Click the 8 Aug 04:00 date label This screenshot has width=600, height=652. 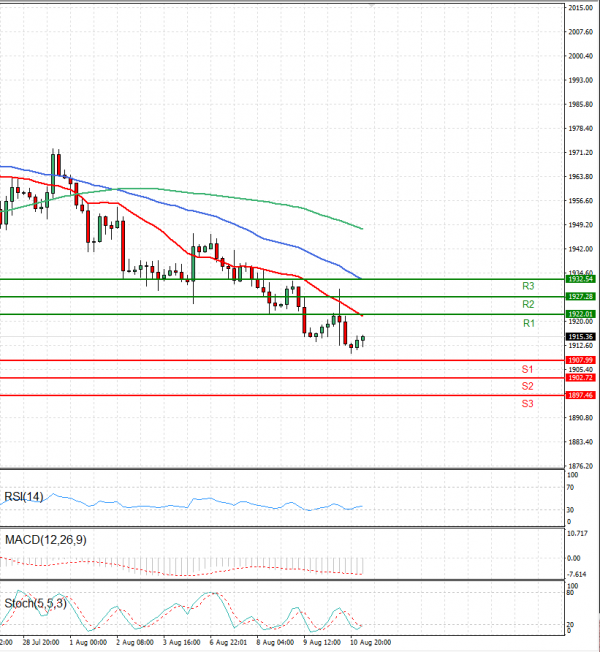pos(275,642)
